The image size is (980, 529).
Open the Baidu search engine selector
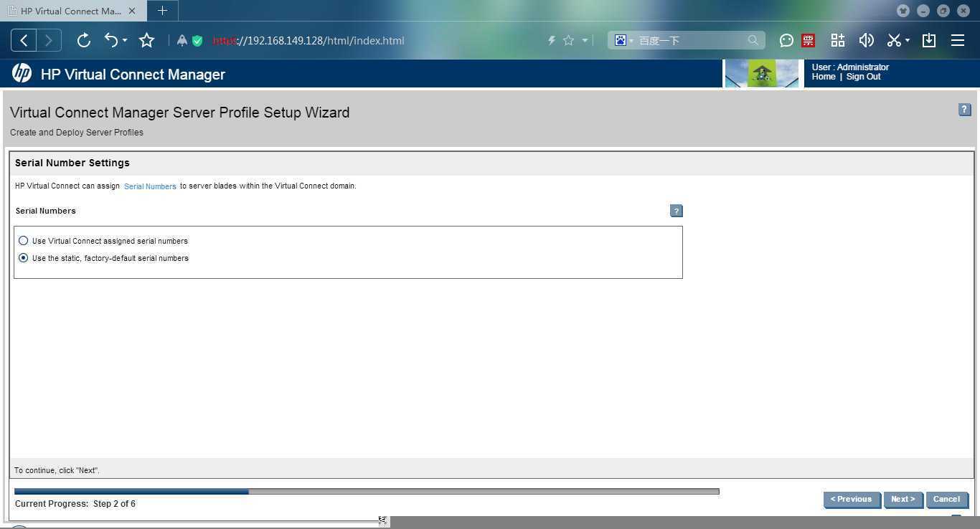pos(623,41)
